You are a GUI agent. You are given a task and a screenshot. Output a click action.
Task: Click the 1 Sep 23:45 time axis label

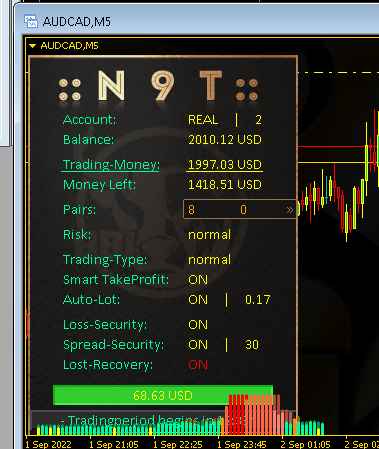tap(242, 445)
